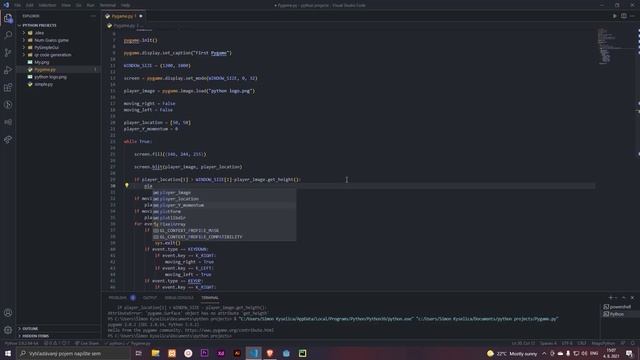Open Task View on the taskbar
The width and height of the screenshot is (640, 360).
tap(139, 353)
